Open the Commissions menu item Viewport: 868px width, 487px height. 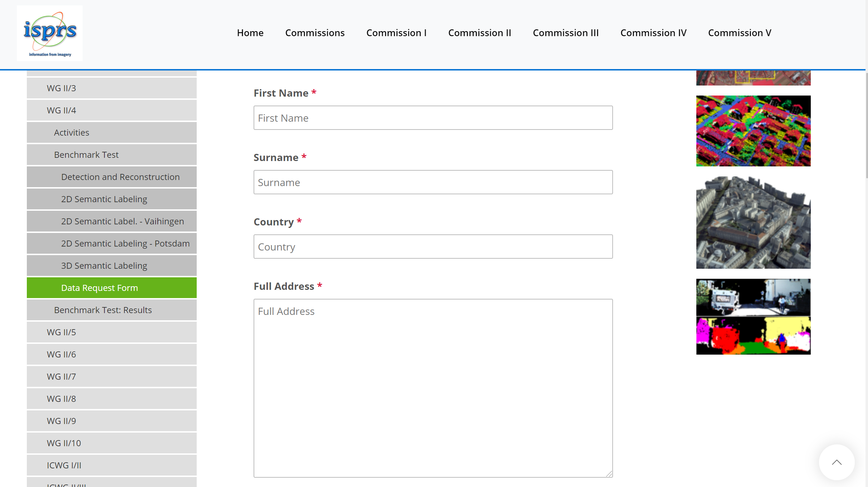pyautogui.click(x=315, y=33)
